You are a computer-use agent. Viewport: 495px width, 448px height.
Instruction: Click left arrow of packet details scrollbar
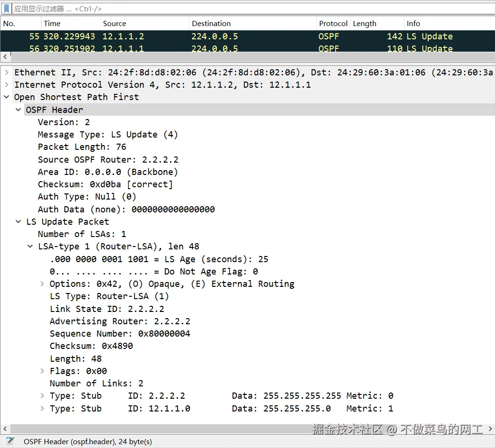pyautogui.click(x=4, y=428)
